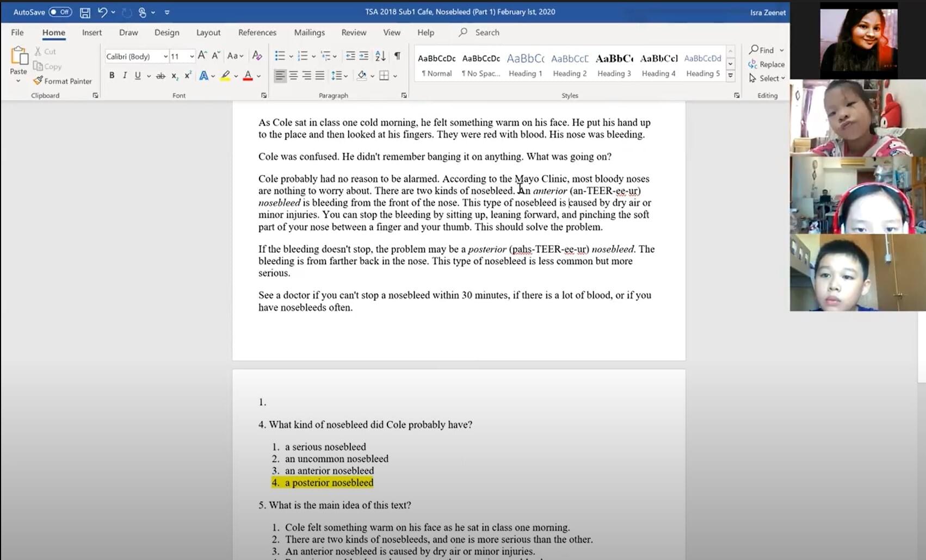Apply strikethrough formatting
The image size is (926, 560).
coord(160,76)
